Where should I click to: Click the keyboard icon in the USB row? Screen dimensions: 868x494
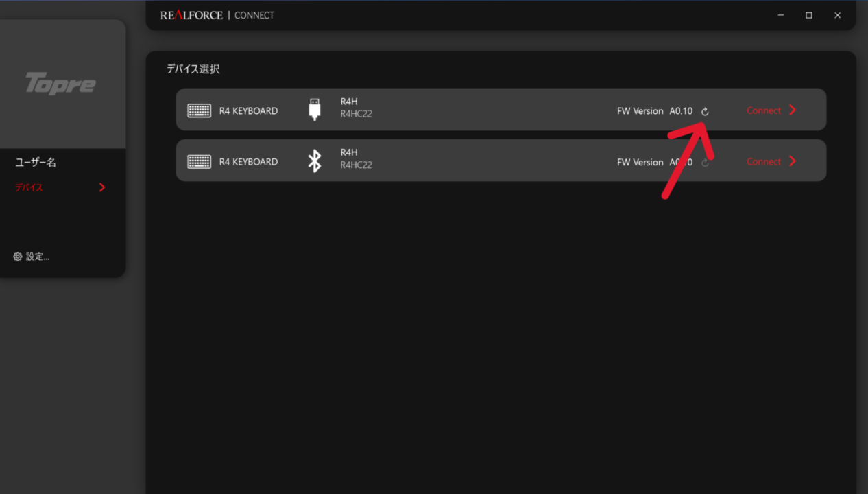pos(199,110)
